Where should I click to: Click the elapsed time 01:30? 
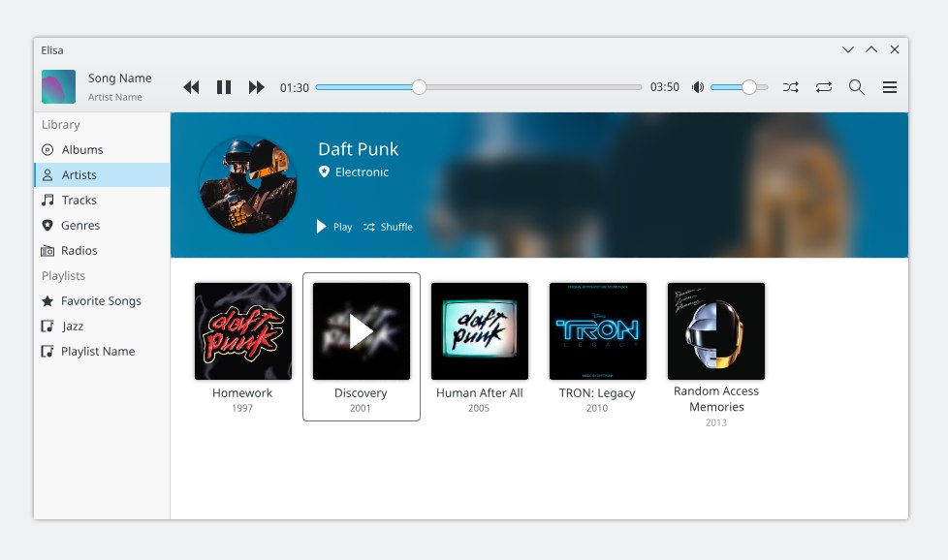coord(295,87)
